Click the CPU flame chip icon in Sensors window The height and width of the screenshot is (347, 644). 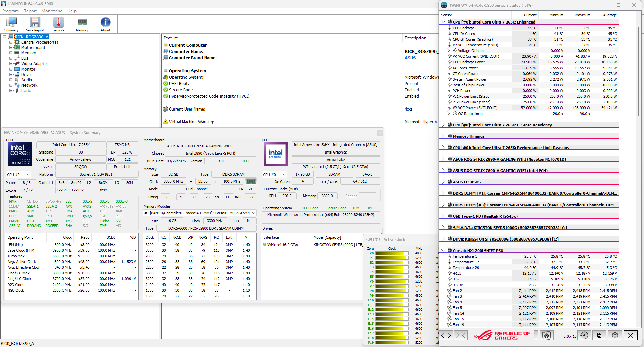point(547,335)
